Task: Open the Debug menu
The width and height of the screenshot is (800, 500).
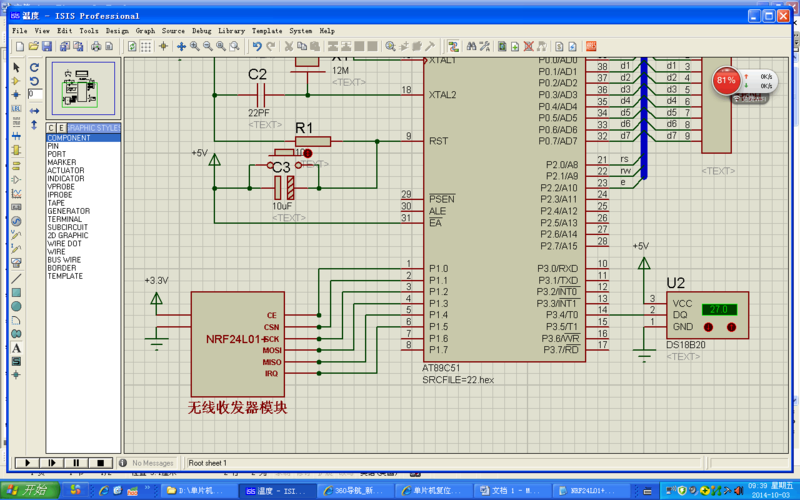Action: pyautogui.click(x=202, y=31)
